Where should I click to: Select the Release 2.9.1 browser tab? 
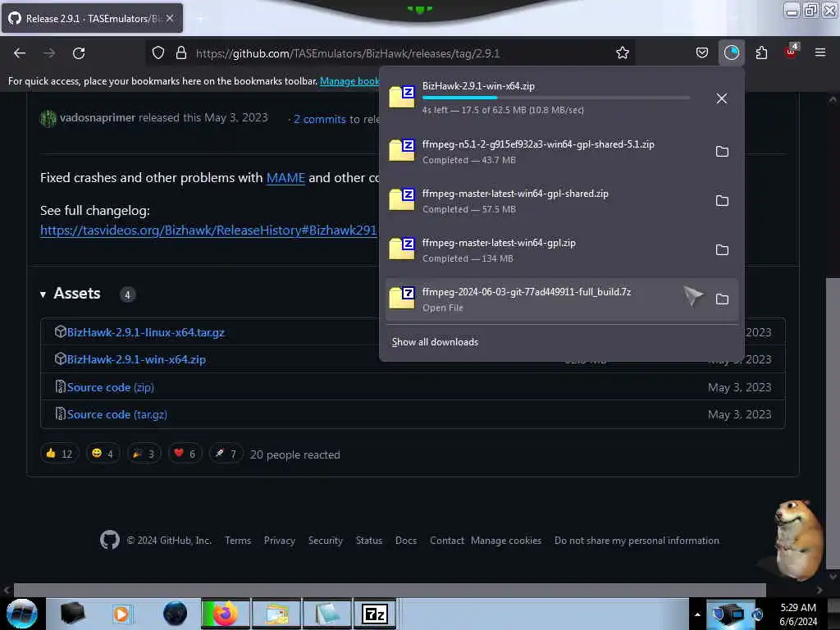(x=92, y=18)
